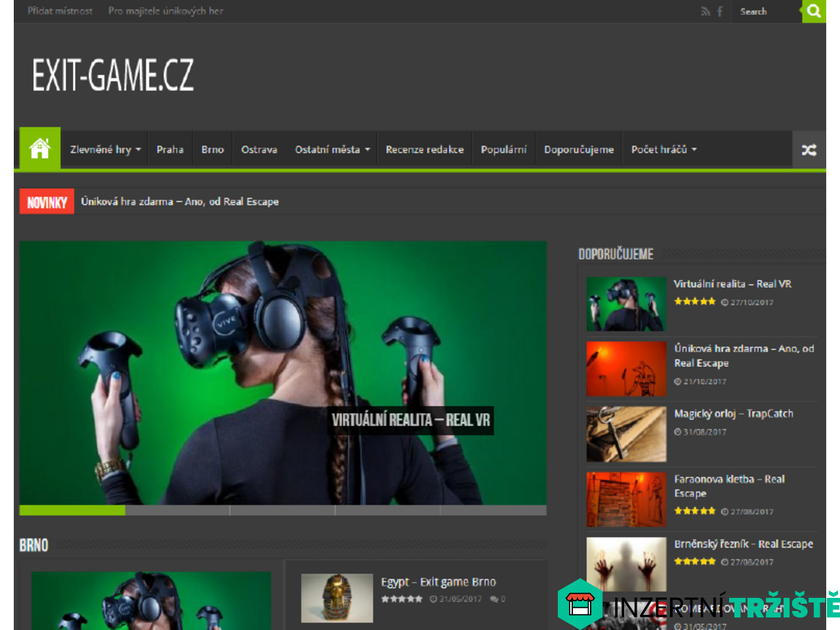Select the last slider progress segment
The image size is (840, 630).
493,511
